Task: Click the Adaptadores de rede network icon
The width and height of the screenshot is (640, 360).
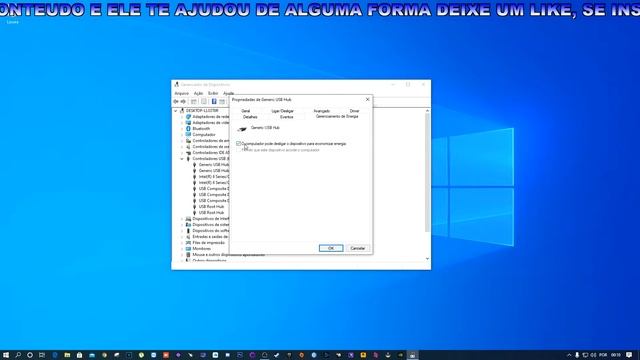Action: tap(188, 116)
